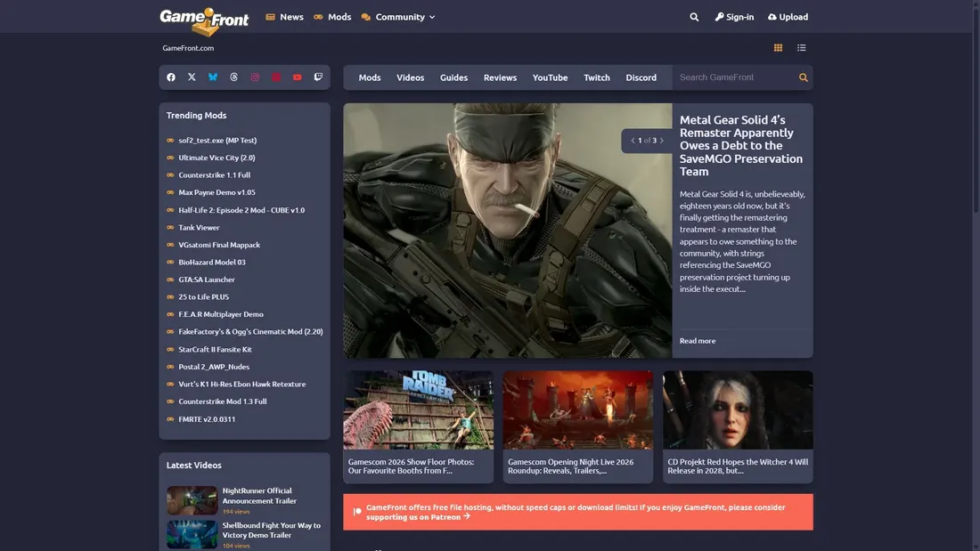This screenshot has width=980, height=551.
Task: Open trending mod 'VGsatomi Final Mappack'
Action: click(219, 245)
